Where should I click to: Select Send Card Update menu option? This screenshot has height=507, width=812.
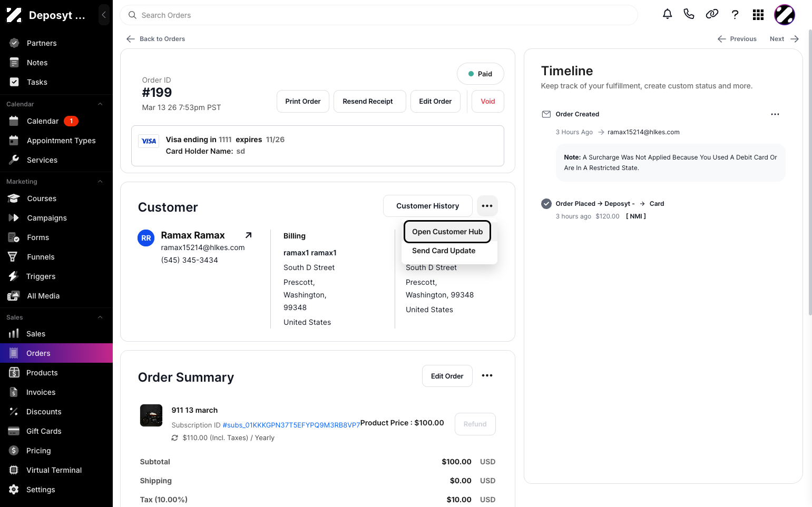(444, 251)
